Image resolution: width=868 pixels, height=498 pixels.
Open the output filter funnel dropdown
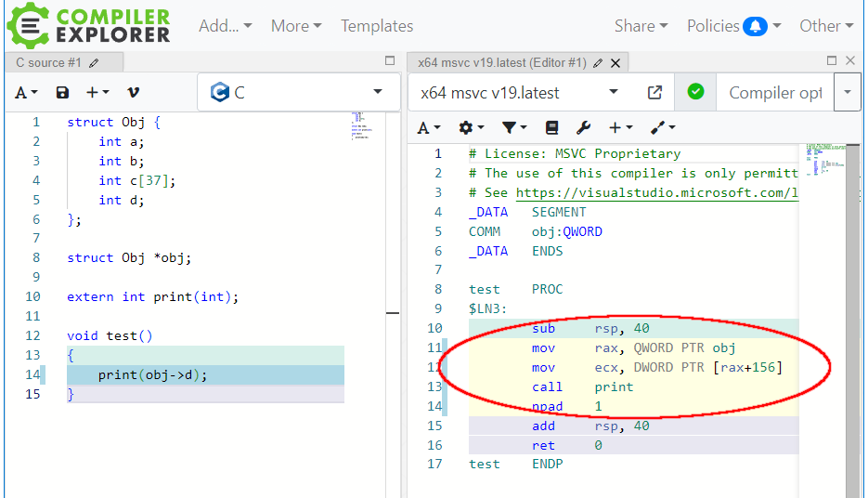click(514, 128)
